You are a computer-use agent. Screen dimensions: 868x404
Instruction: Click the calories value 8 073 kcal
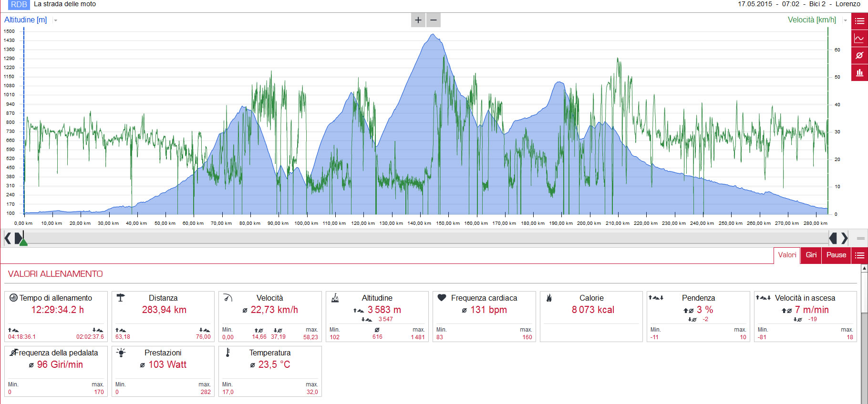click(x=593, y=310)
